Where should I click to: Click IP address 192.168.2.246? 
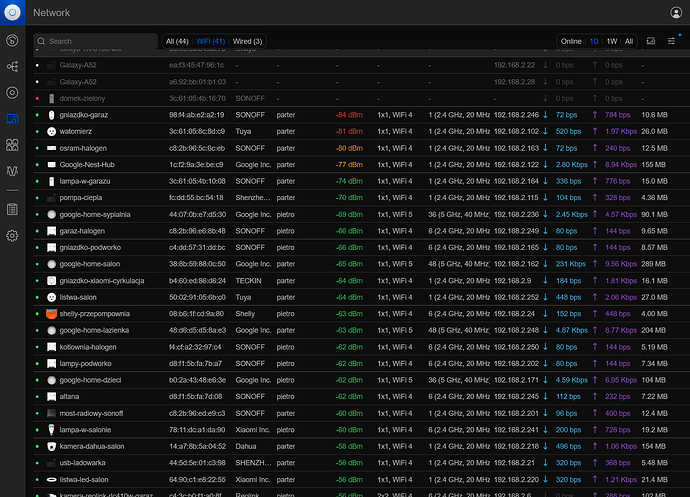point(516,115)
